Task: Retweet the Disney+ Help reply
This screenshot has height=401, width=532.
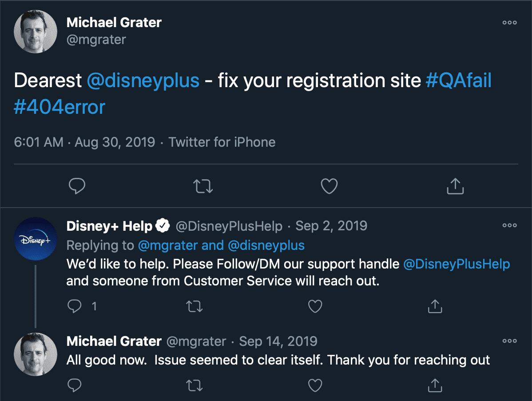Action: (194, 306)
